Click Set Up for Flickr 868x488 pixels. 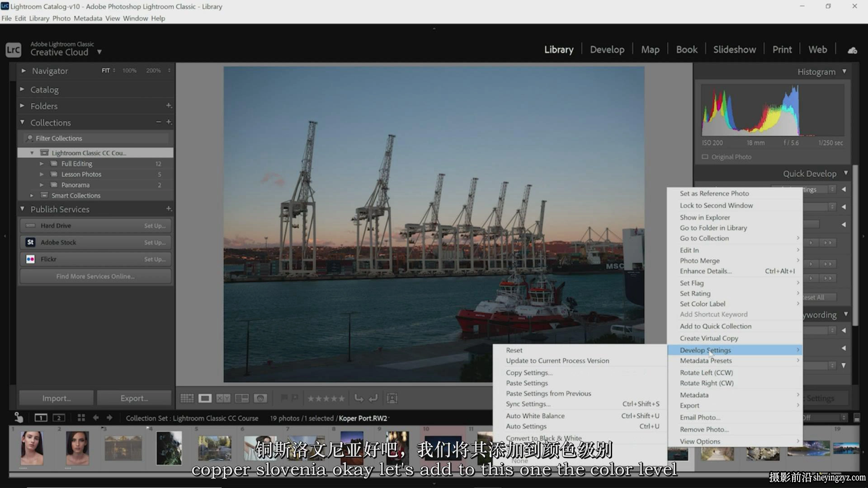[155, 259]
